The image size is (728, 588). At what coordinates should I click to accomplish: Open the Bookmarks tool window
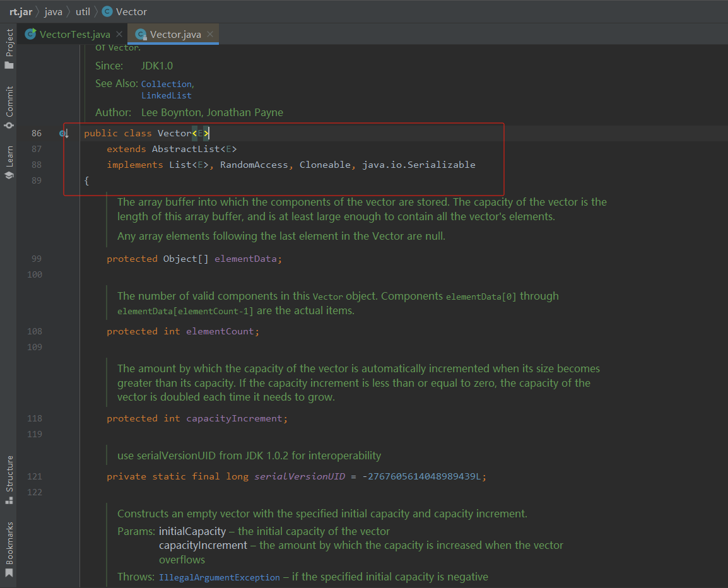[x=9, y=549]
